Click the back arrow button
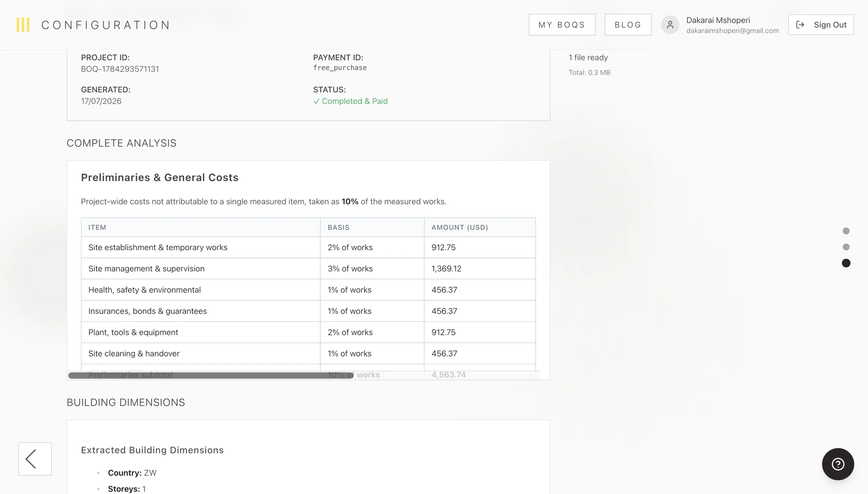 (35, 459)
